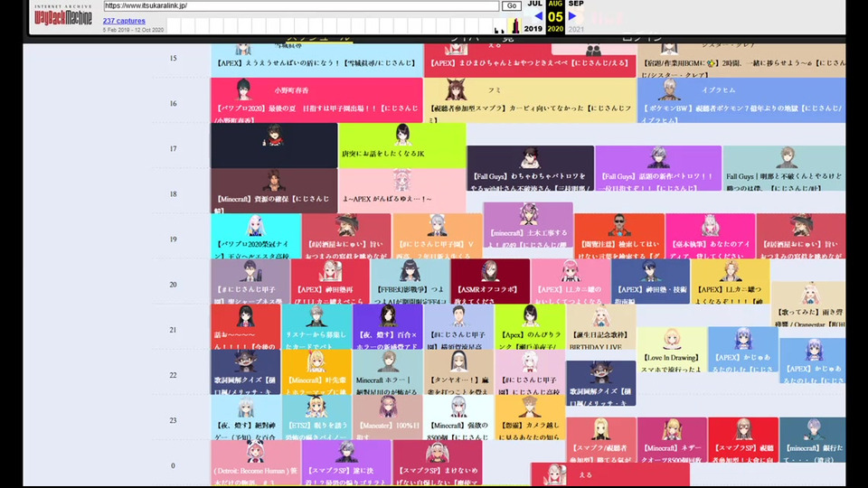Click avatar on リスナーから募集したカード card

316,316
